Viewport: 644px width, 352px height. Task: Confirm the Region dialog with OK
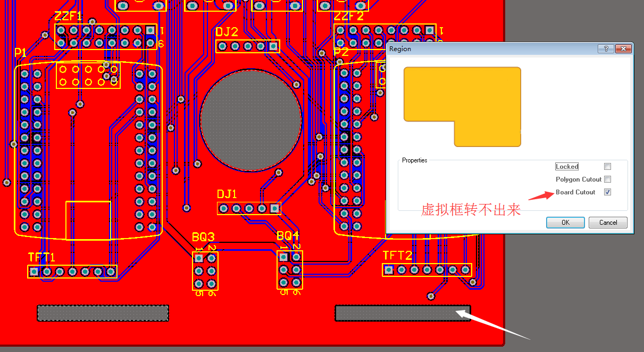point(565,223)
